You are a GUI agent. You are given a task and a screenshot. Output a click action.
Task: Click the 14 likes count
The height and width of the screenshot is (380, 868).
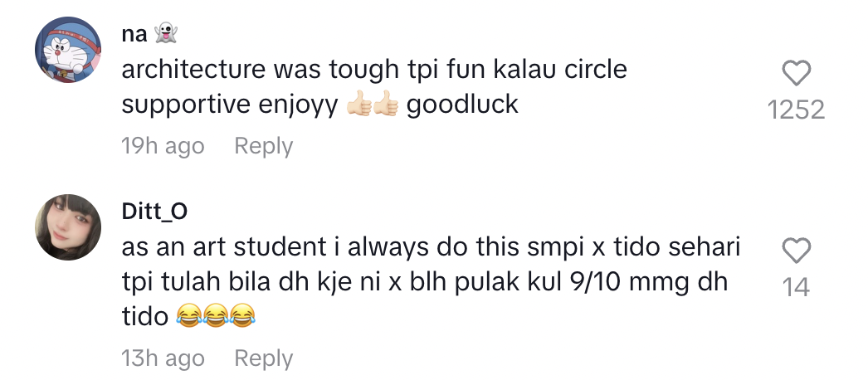(796, 288)
